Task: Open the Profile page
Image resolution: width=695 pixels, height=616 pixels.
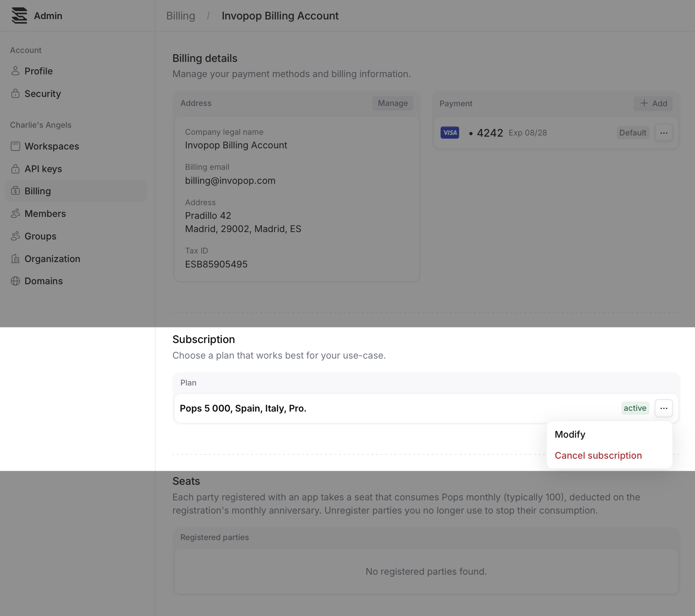Action: pyautogui.click(x=76, y=71)
